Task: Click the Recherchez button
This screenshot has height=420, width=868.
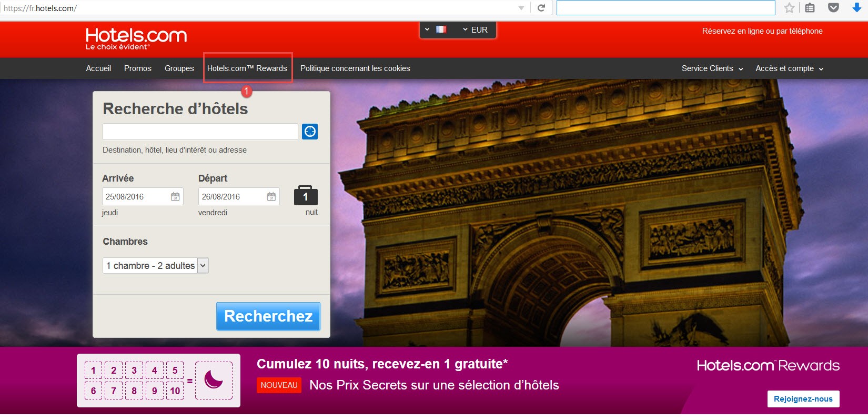Action: coord(268,316)
